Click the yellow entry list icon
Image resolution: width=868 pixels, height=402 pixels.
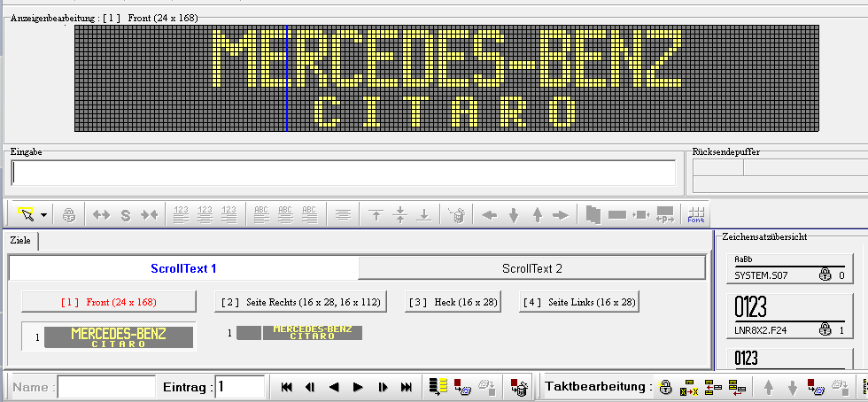(x=438, y=386)
